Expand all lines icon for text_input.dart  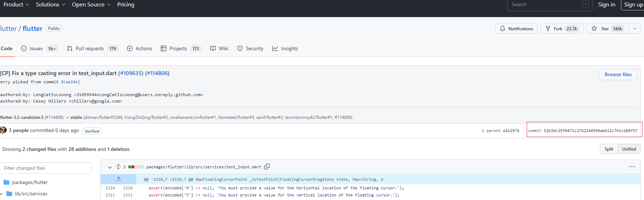pos(118,167)
